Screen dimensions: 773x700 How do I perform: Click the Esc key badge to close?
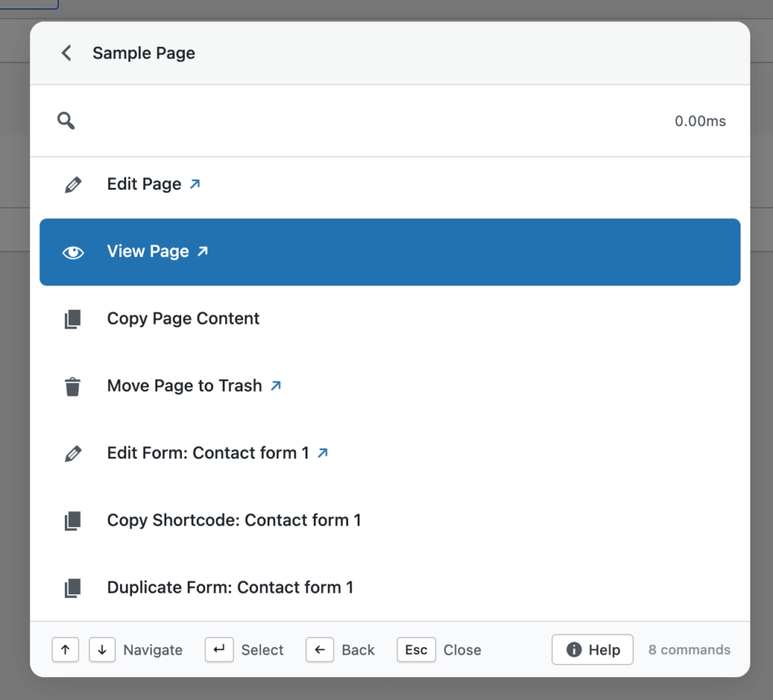click(x=416, y=649)
